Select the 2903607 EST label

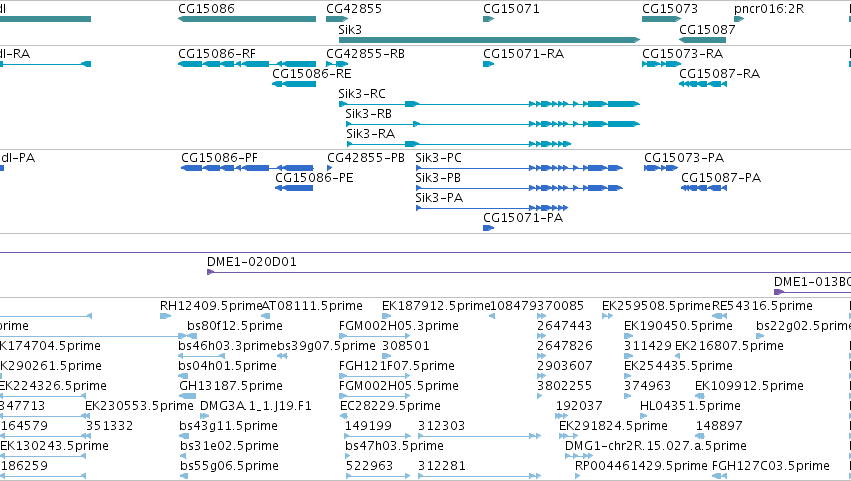564,366
